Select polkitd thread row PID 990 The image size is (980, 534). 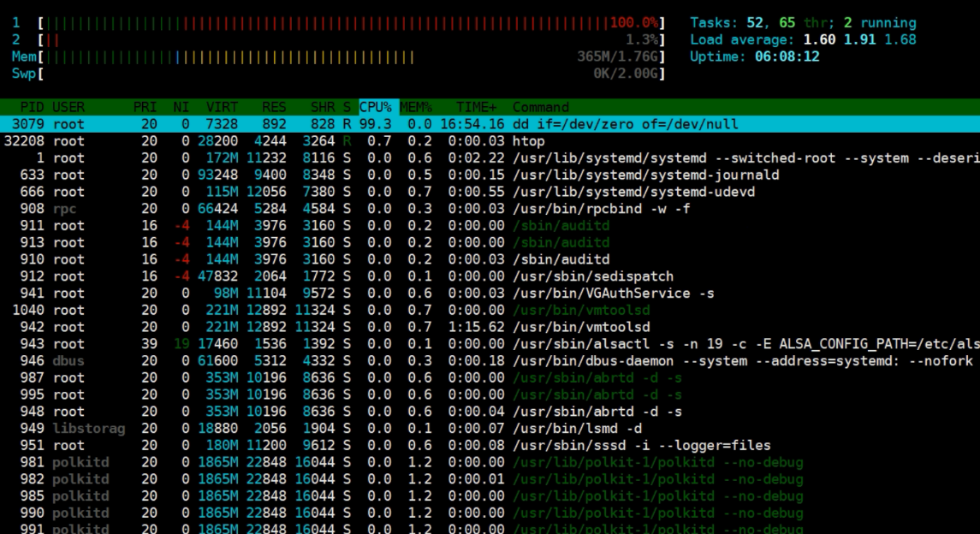pos(490,512)
